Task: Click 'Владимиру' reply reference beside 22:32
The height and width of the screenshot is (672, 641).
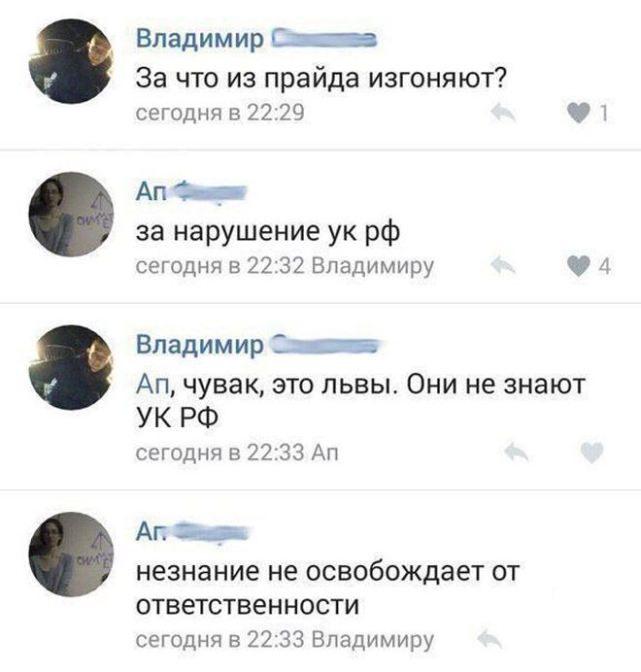Action: (x=372, y=266)
